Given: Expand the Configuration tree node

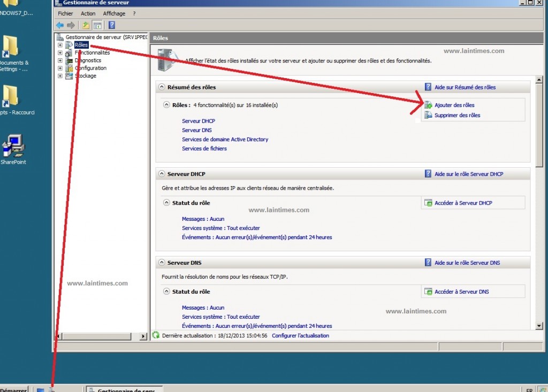Looking at the screenshot, I should coord(60,68).
